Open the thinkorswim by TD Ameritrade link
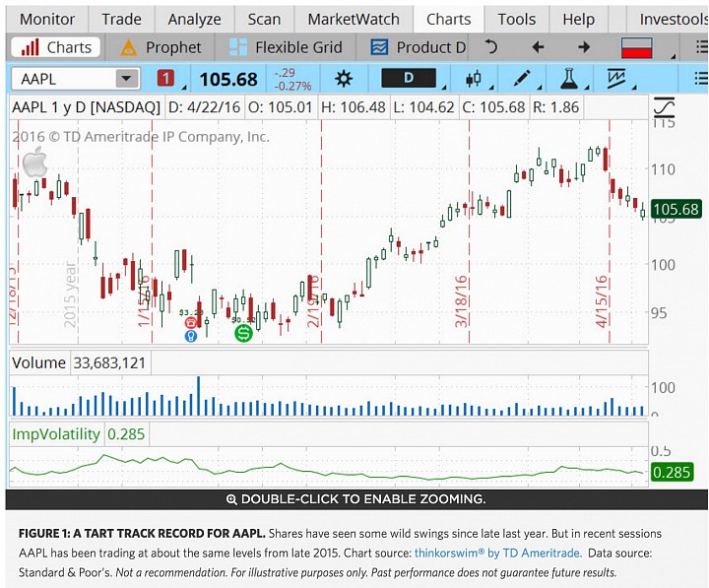This screenshot has width=709, height=588. click(x=498, y=553)
